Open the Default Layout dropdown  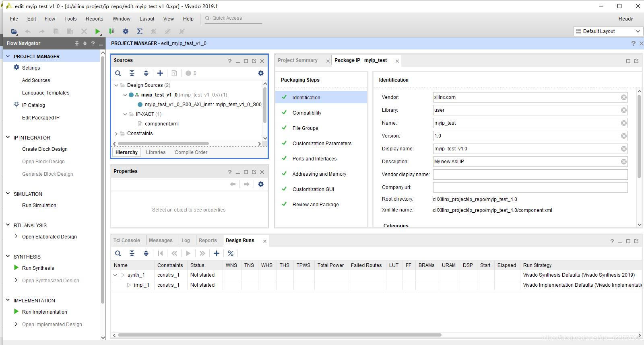point(607,31)
